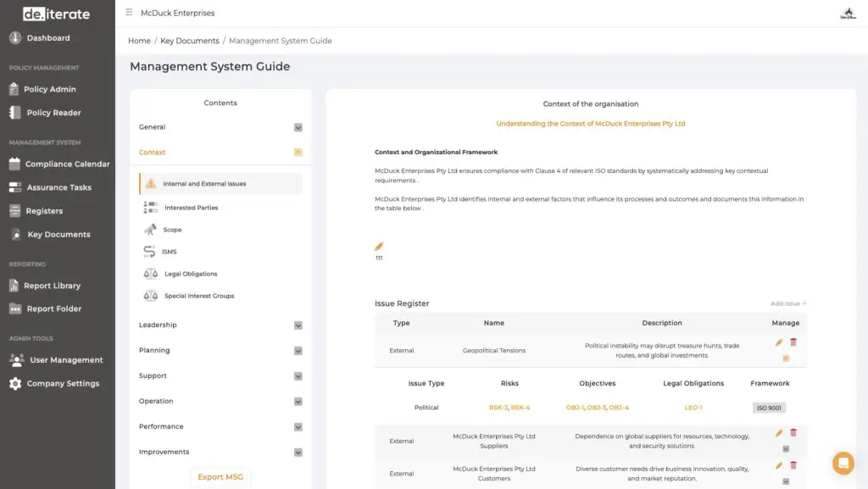The image size is (868, 489).
Task: Click the Dashboard icon in sidebar
Action: click(x=15, y=37)
